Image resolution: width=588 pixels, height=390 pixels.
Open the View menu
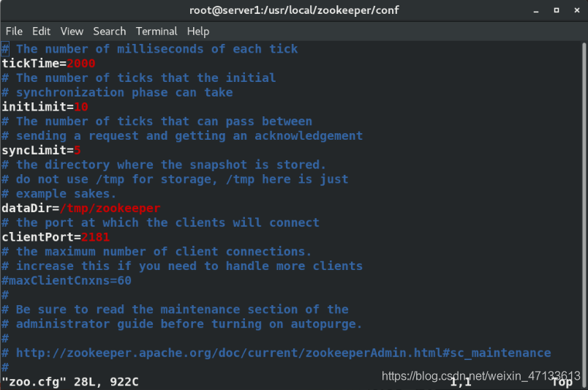(72, 31)
